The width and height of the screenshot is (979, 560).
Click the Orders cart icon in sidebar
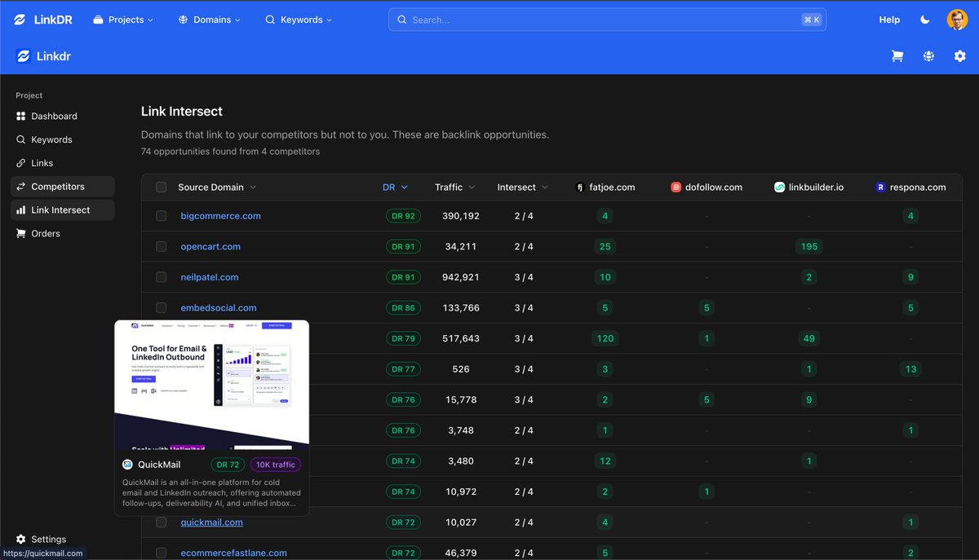point(21,234)
